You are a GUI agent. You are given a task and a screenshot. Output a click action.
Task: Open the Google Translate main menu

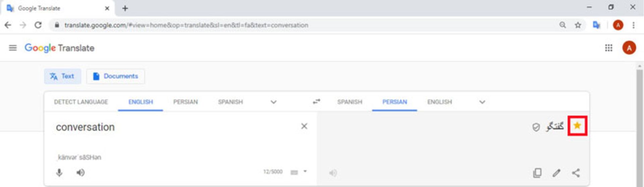point(13,48)
